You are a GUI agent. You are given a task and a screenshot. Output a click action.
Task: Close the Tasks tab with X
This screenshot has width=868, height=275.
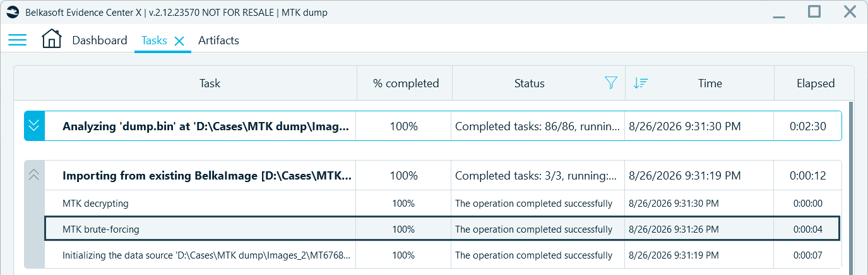point(179,40)
